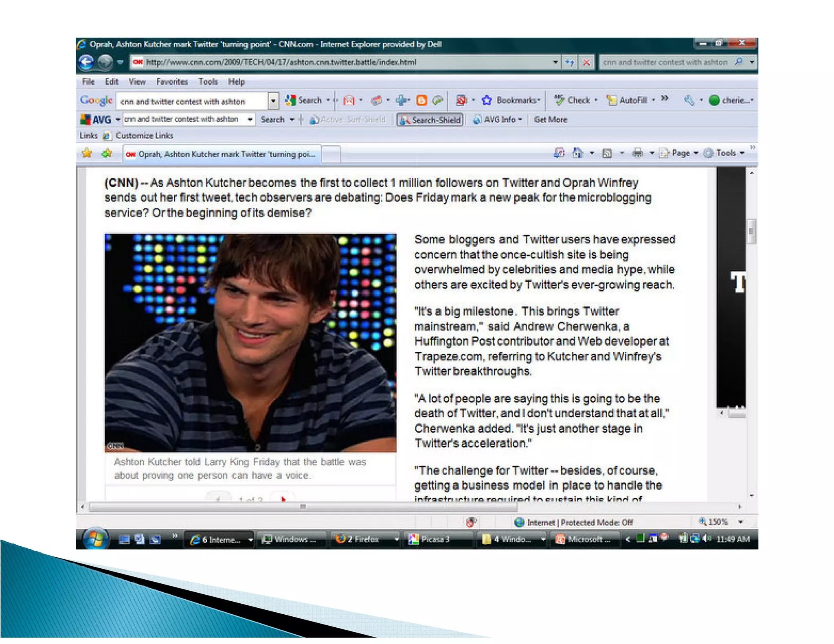Expand the address bar URL dropdown
This screenshot has height=644, width=834.
click(x=555, y=62)
